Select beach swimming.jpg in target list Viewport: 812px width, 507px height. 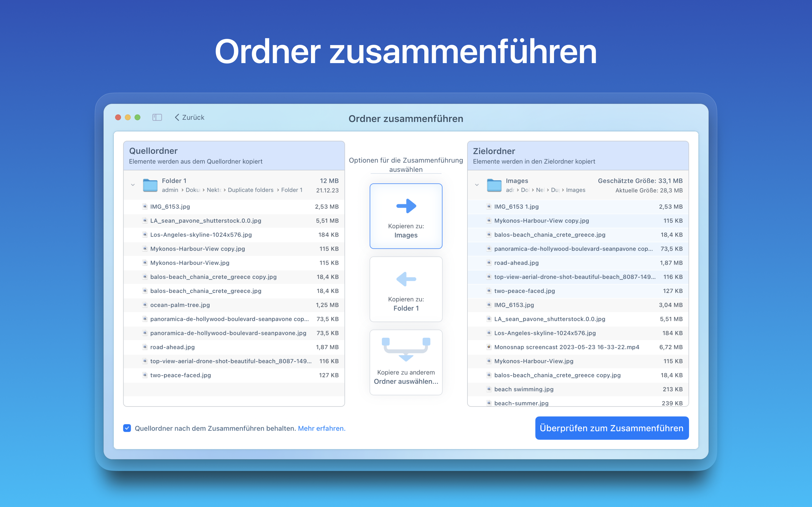click(524, 389)
